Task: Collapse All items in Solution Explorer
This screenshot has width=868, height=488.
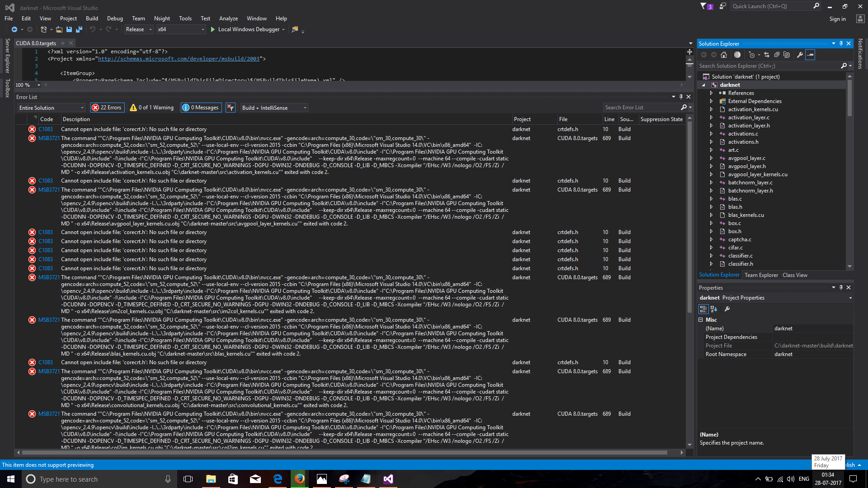Action: coord(777,55)
